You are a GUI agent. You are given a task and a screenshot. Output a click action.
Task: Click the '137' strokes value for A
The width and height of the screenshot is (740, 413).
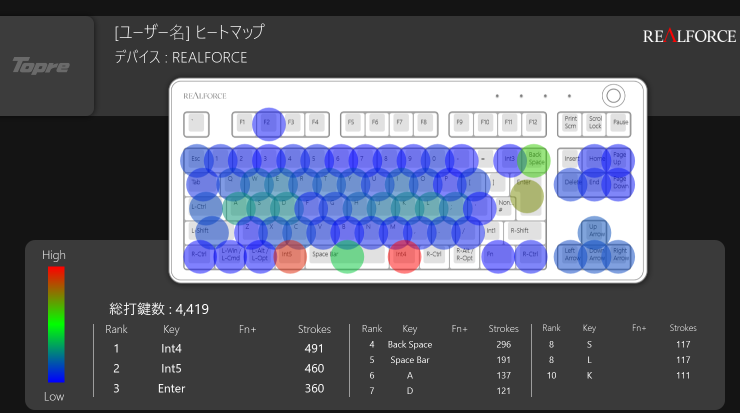point(504,376)
